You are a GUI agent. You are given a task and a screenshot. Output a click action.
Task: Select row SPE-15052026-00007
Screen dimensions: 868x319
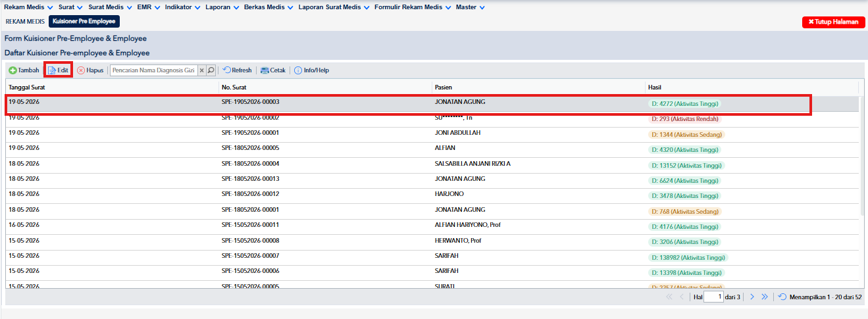432,257
